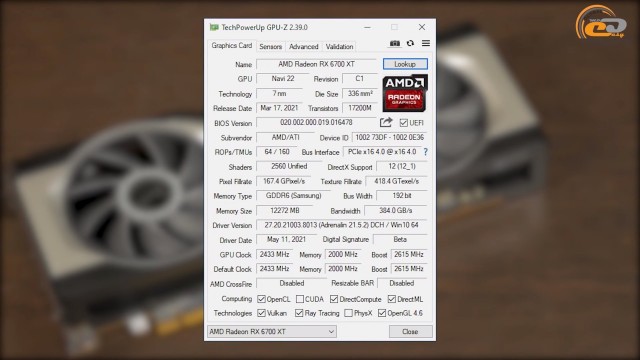
Task: Click Memory Type value GDDR6 (Samsung)
Action: (293, 196)
